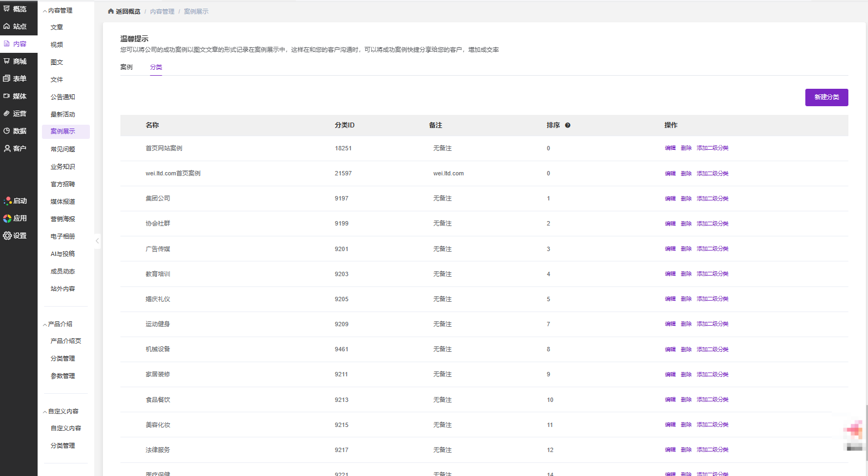Open the 设置 settings gear icon
868x476 pixels.
(7, 236)
